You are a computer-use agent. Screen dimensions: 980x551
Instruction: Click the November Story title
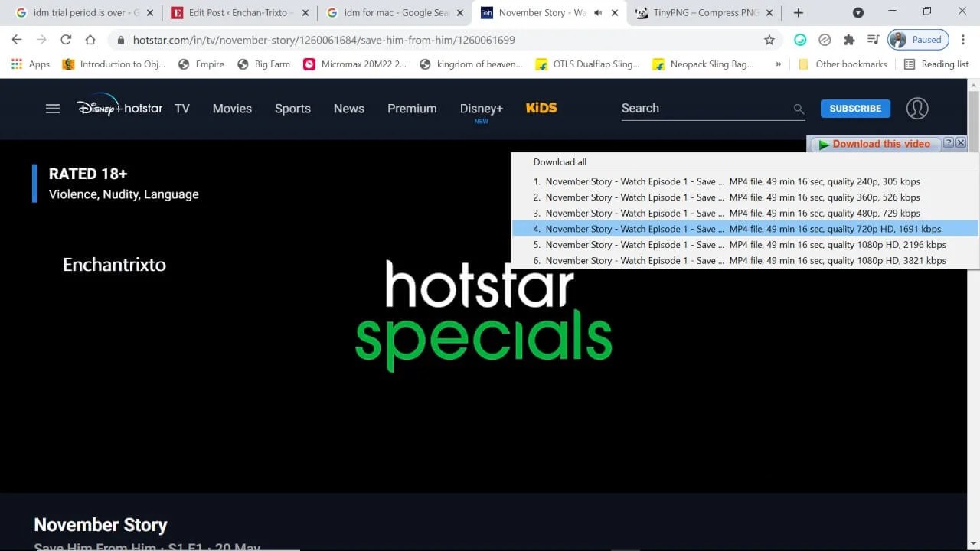(100, 525)
